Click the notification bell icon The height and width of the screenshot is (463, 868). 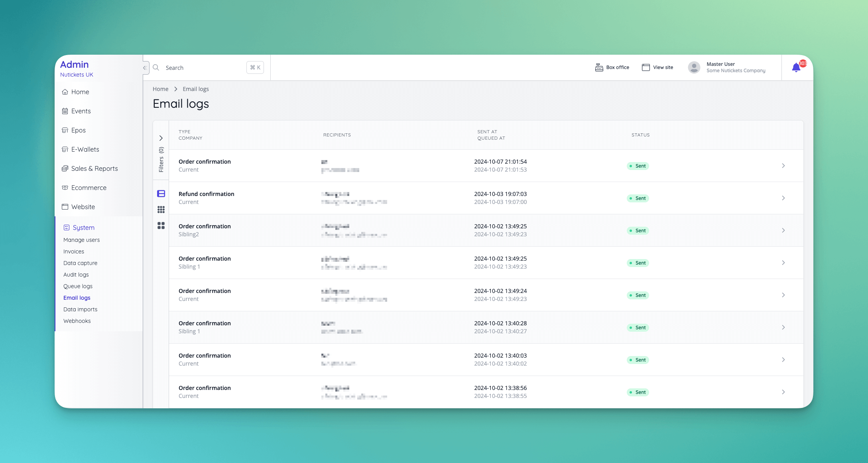pos(796,68)
